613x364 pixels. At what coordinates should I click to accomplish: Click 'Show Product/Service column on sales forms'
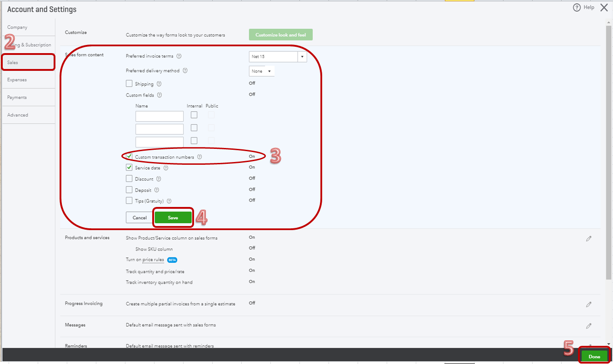pyautogui.click(x=172, y=238)
